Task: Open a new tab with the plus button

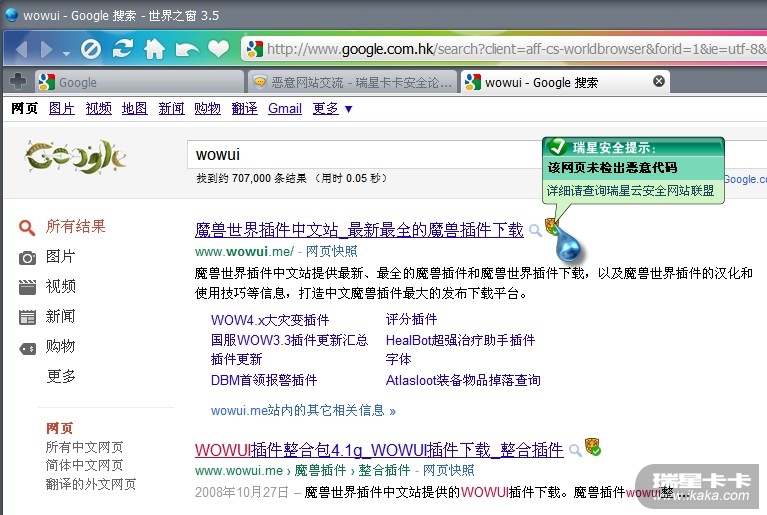Action: click(x=18, y=81)
